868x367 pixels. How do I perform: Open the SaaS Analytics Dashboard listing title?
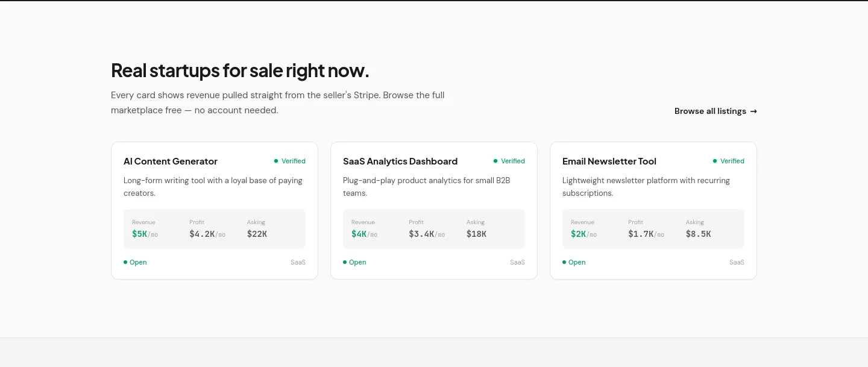400,162
